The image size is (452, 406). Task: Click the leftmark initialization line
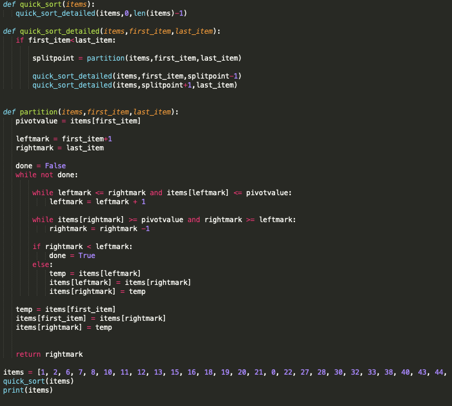tap(64, 139)
